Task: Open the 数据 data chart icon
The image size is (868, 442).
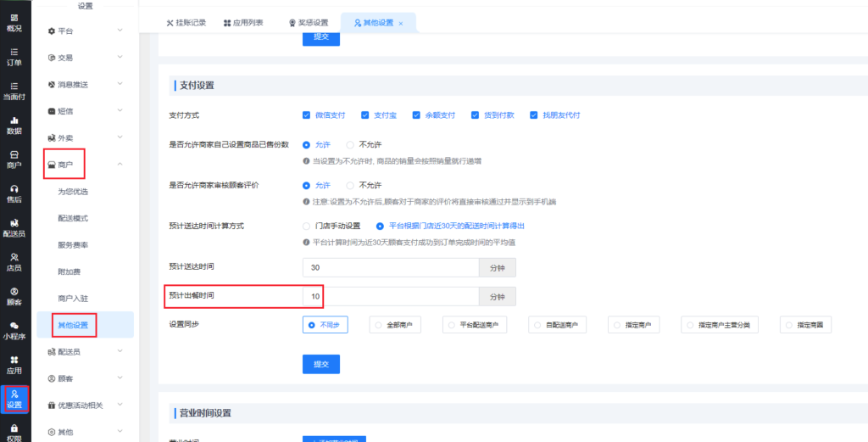Action: coord(14,126)
